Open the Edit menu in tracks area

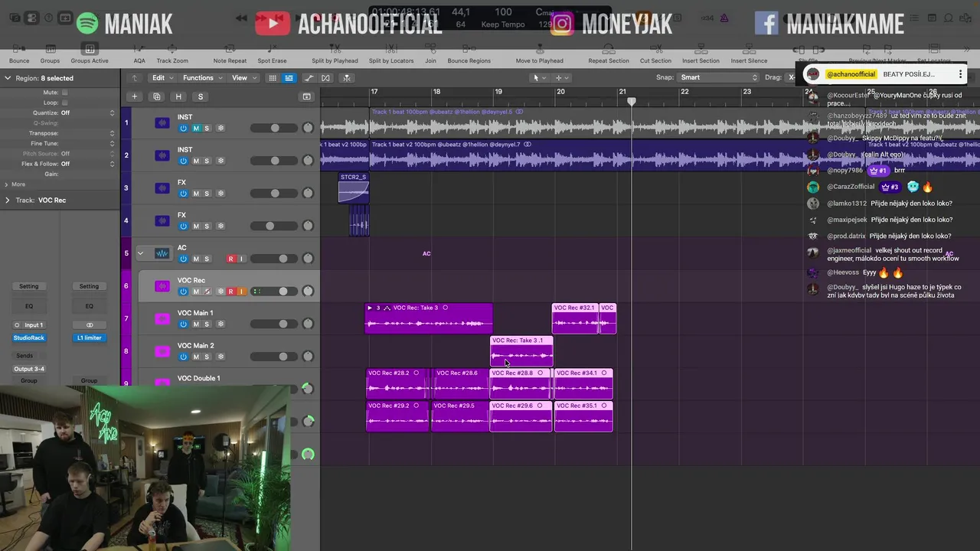[x=162, y=78]
